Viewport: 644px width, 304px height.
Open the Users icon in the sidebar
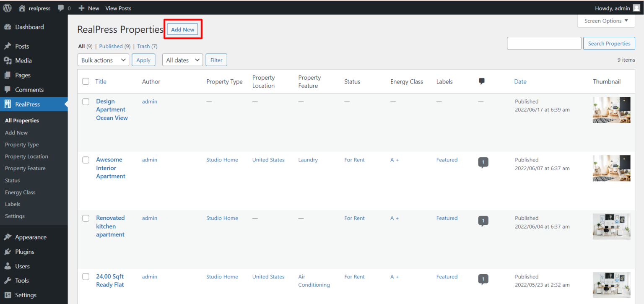(x=9, y=266)
